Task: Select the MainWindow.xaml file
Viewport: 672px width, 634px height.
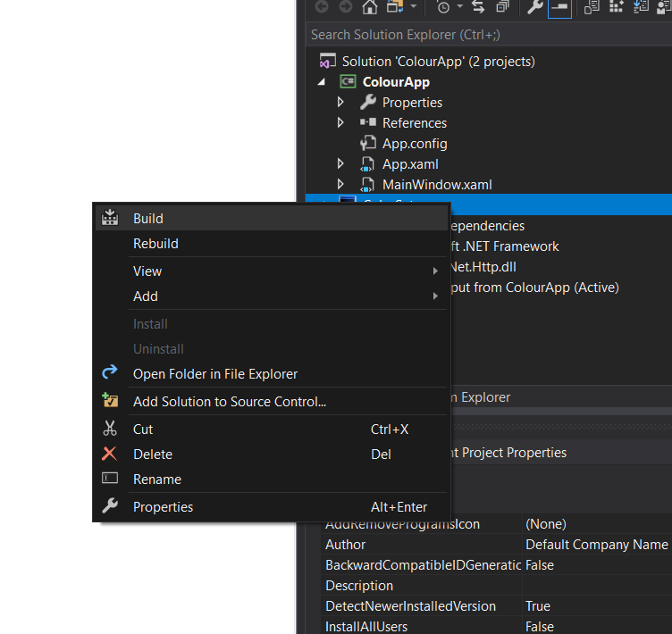Action: coord(437,185)
